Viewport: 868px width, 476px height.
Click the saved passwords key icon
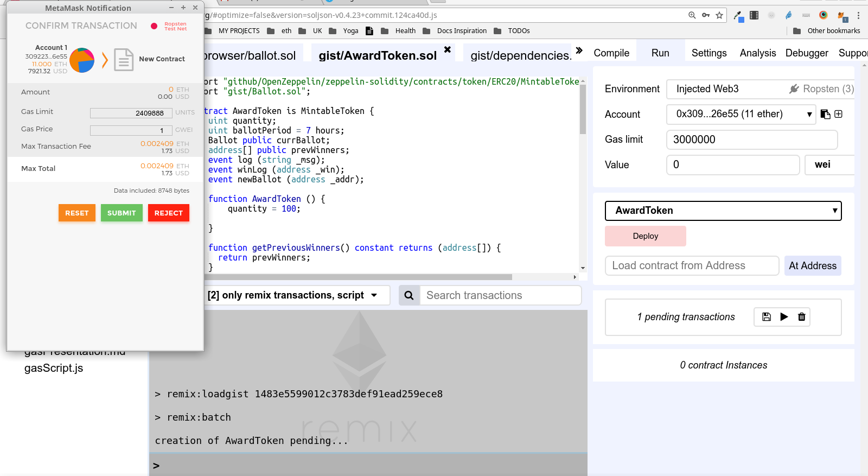click(706, 15)
